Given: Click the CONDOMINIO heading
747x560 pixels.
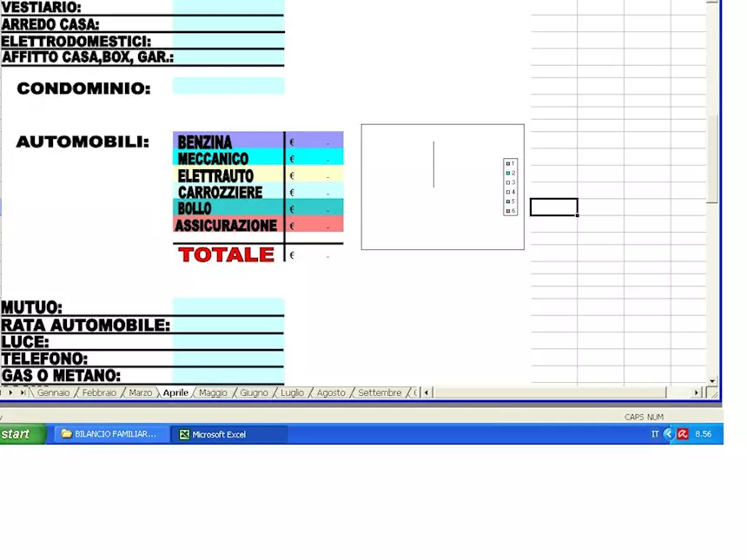Looking at the screenshot, I should 84,88.
